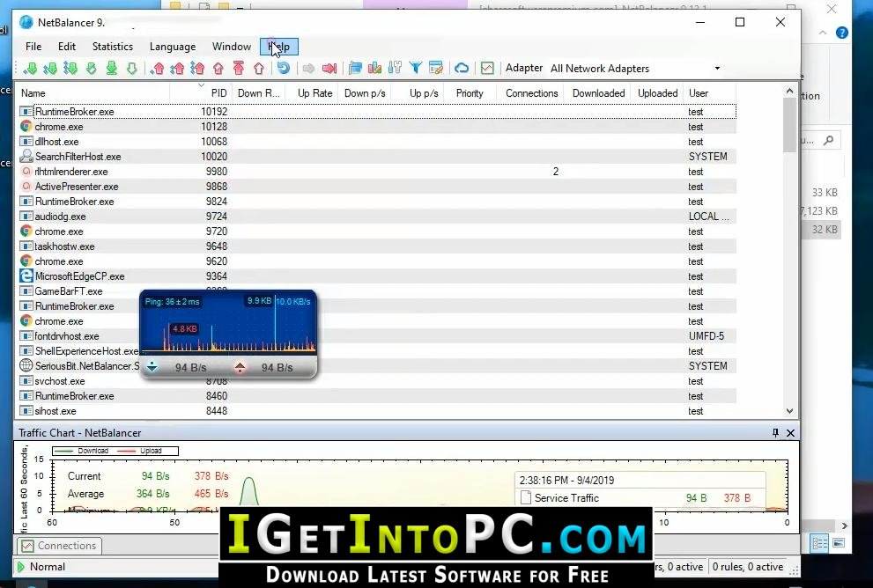The width and height of the screenshot is (873, 588).
Task: Set normal download priority (two-dot green arrow)
Action: click(x=51, y=69)
